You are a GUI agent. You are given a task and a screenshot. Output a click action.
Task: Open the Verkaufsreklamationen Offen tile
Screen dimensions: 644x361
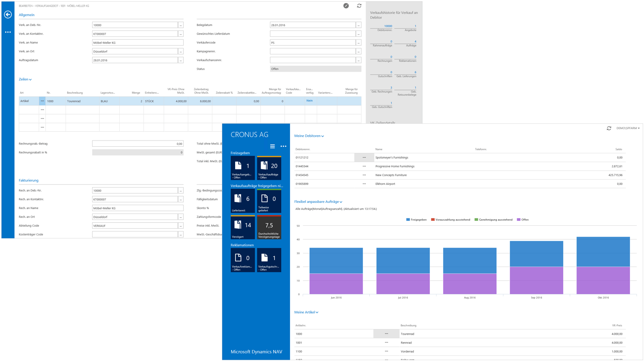point(243,260)
